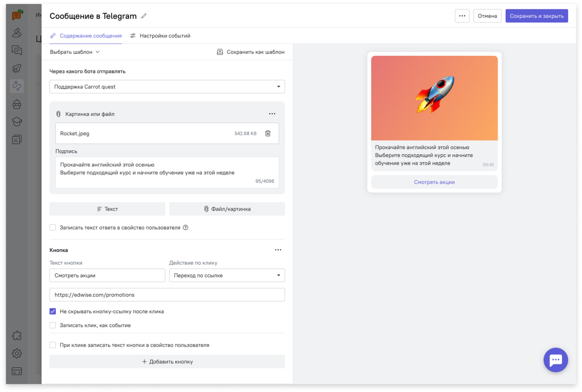This screenshot has width=582, height=392.
Task: Open the Leads (person) sidebar icon
Action: point(17,33)
